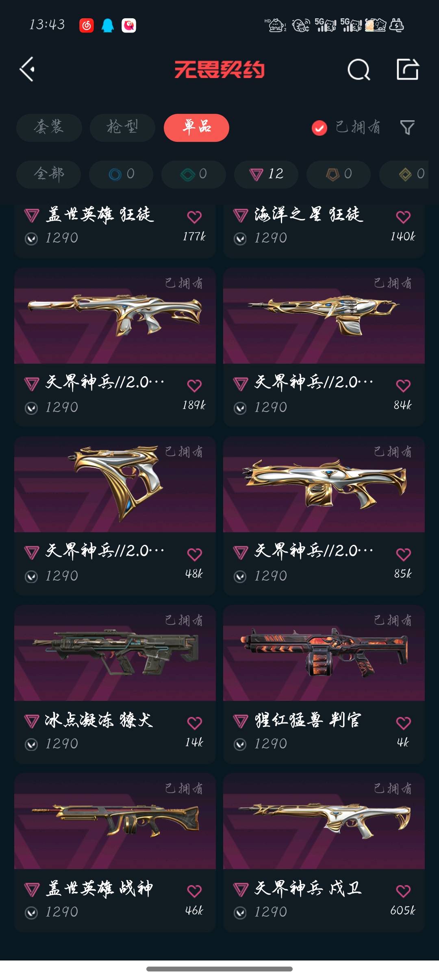The height and width of the screenshot is (980, 439).
Task: Favorite the 猩红猛兽 判官 heart icon
Action: pyautogui.click(x=403, y=723)
